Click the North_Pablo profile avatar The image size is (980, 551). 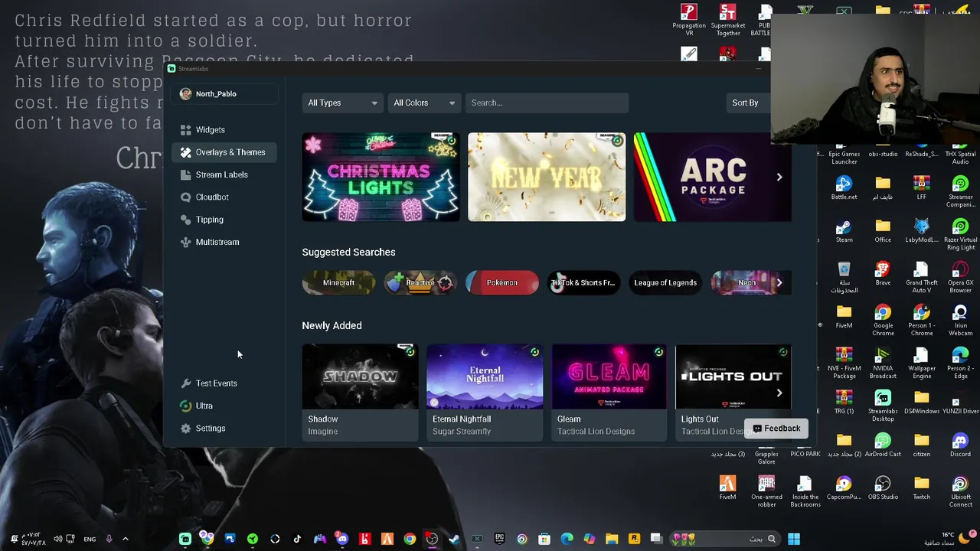point(185,93)
